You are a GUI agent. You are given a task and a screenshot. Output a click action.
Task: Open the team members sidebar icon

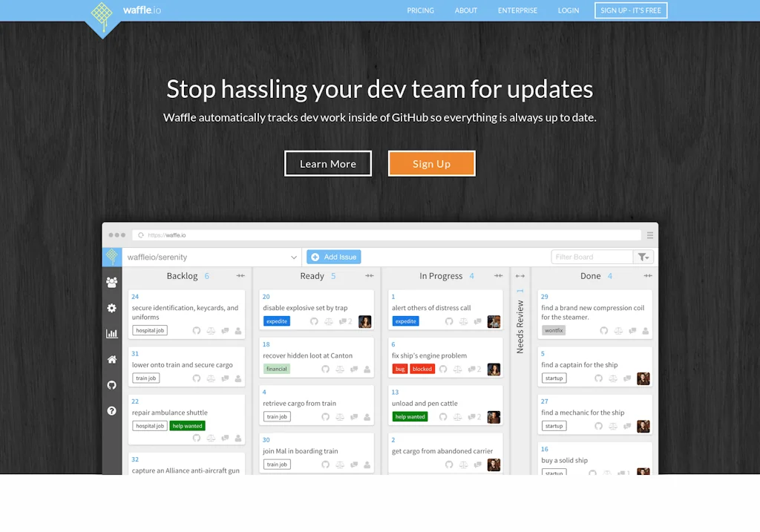[x=112, y=282]
